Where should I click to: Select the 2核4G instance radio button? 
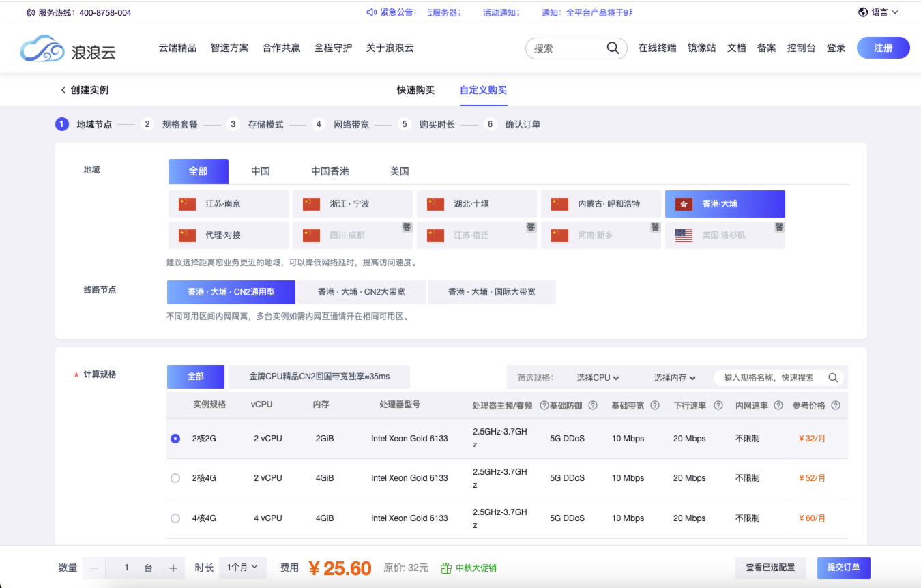tap(175, 478)
